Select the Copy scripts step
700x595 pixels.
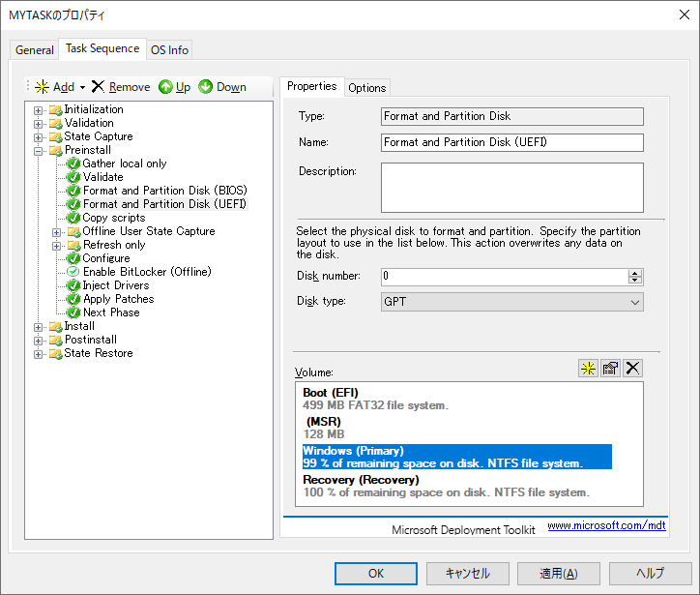[x=114, y=218]
